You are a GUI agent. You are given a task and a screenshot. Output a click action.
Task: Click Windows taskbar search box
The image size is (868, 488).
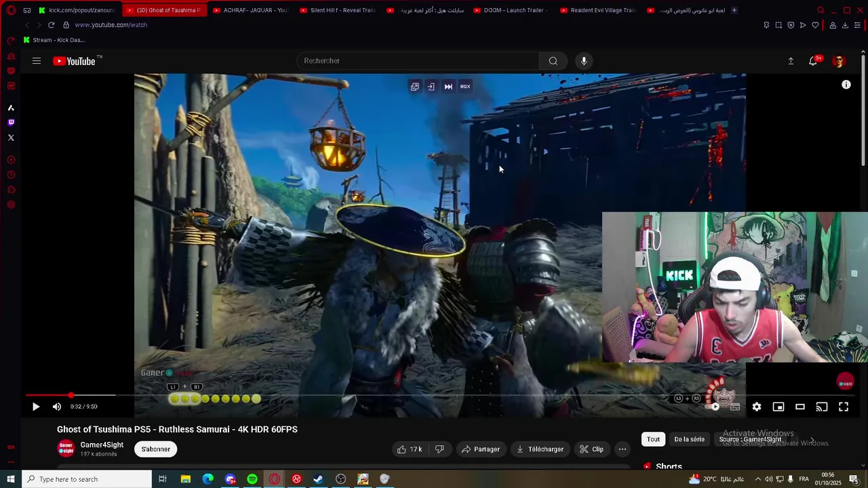point(87,479)
